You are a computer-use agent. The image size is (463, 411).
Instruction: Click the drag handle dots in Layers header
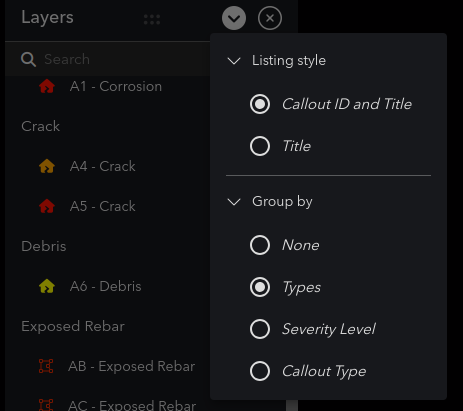point(152,20)
